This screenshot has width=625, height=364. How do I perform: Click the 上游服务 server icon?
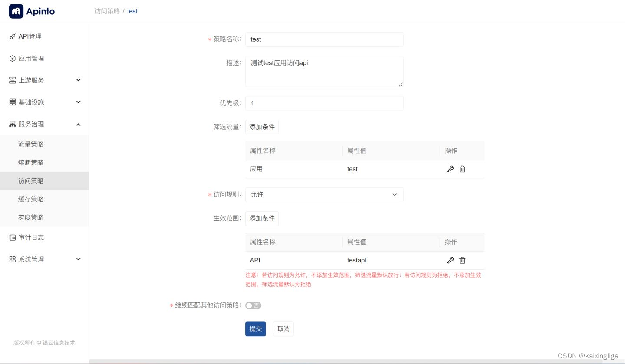point(12,80)
